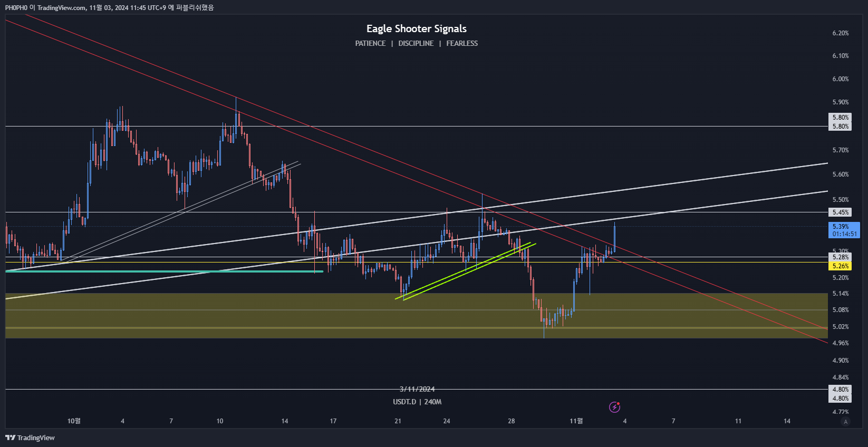The image size is (868, 447).
Task: Click the 5.14% price axis label
Action: [x=841, y=294]
